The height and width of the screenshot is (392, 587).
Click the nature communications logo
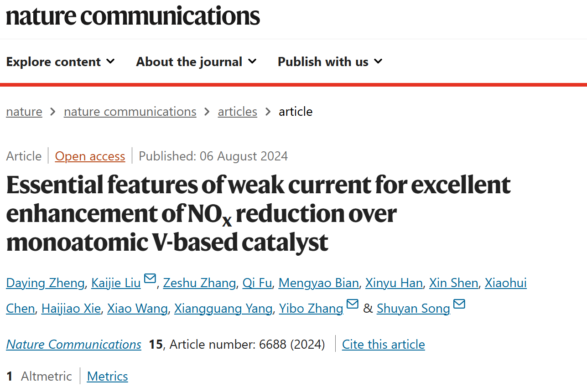133,15
